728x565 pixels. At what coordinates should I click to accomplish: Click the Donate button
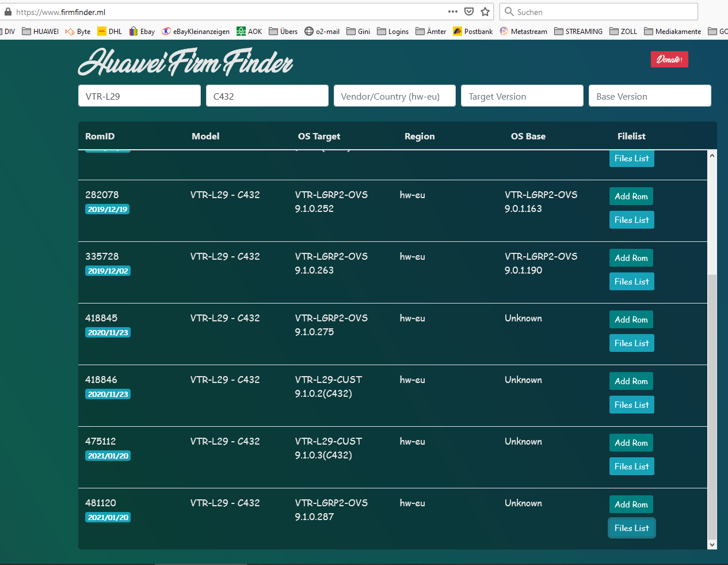click(669, 59)
